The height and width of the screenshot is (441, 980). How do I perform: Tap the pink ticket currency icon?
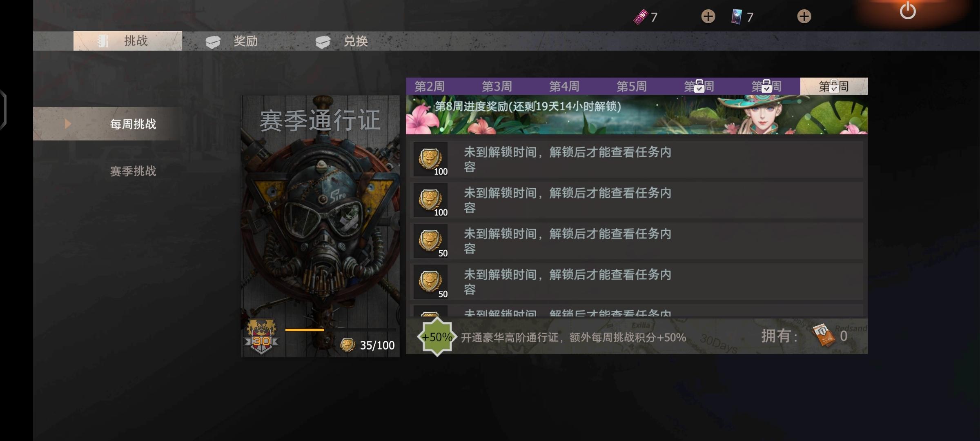point(641,17)
